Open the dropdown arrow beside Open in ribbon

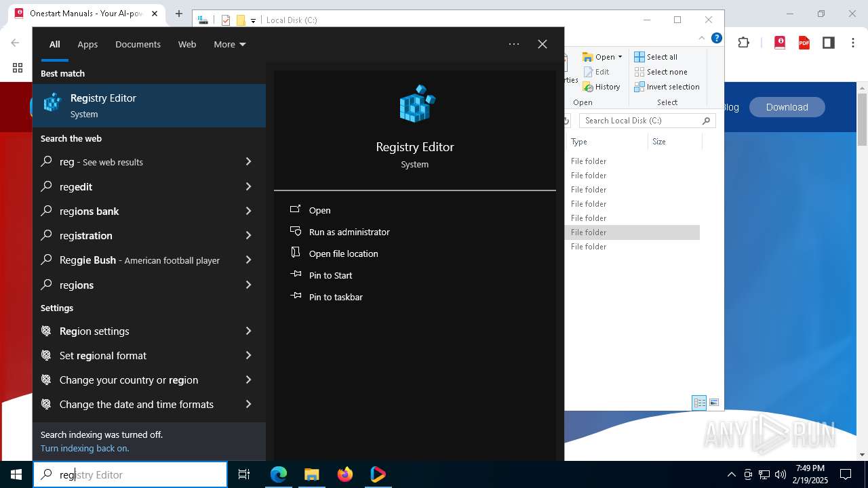tap(620, 57)
